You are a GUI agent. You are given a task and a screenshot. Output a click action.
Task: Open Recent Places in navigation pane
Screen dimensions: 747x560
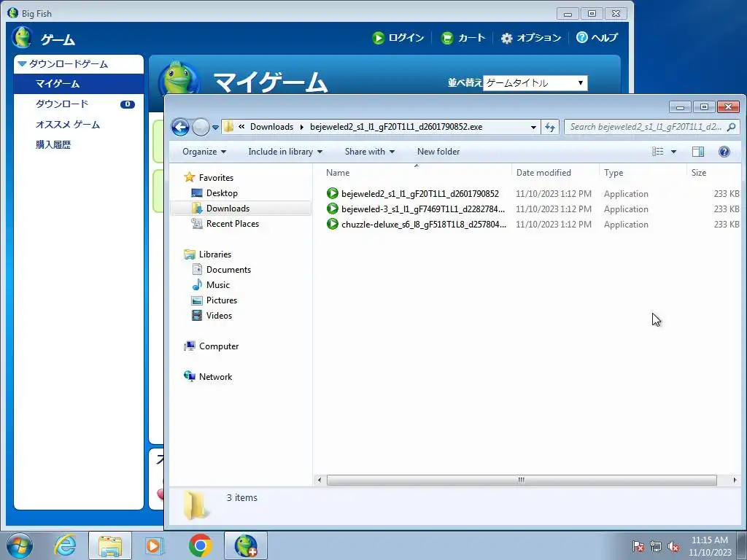point(233,223)
